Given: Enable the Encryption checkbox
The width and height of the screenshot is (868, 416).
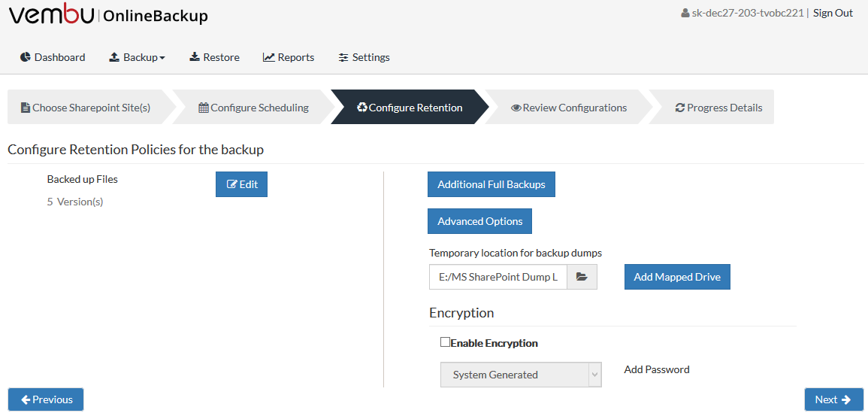Looking at the screenshot, I should pyautogui.click(x=444, y=342).
